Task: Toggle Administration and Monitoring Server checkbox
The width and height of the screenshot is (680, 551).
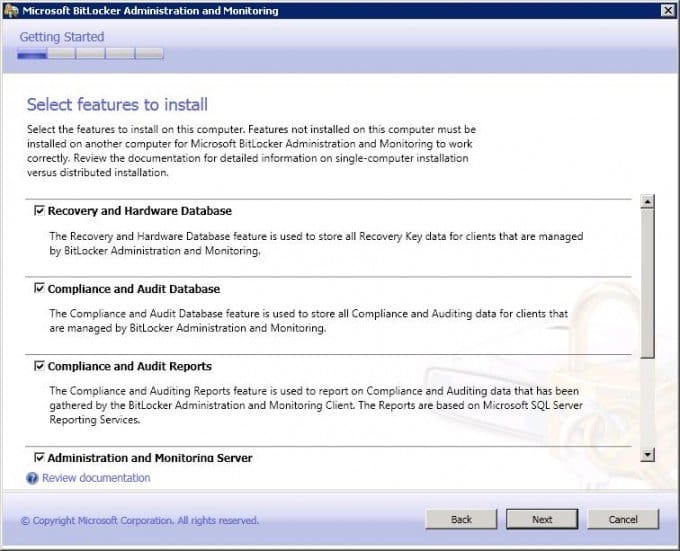Action: click(39, 457)
